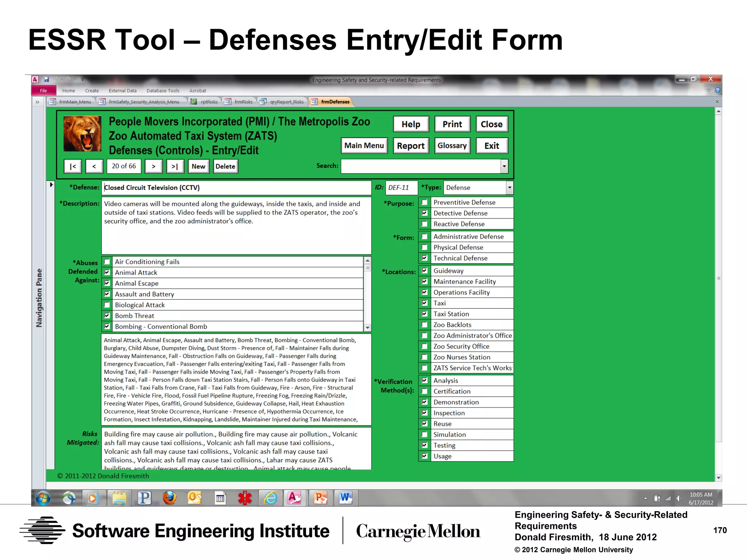Image resolution: width=747 pixels, height=560 pixels.
Task: Click the network signal icon in tray
Action: click(x=668, y=498)
